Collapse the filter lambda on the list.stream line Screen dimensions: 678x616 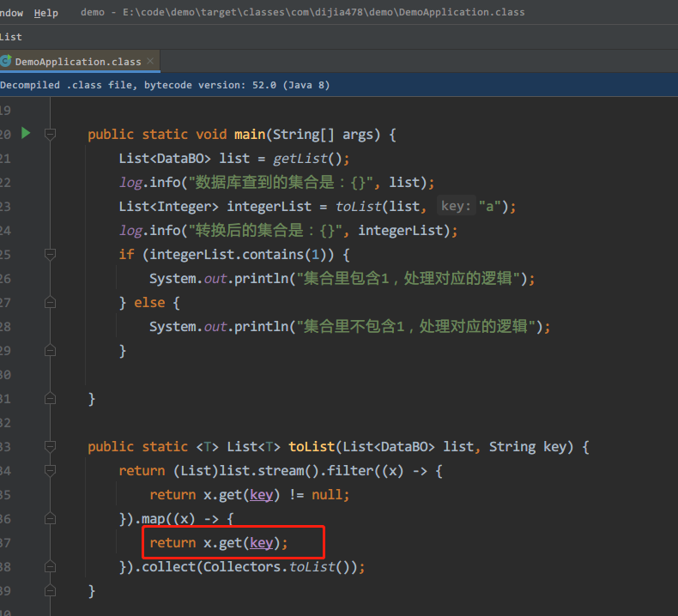pos(50,470)
